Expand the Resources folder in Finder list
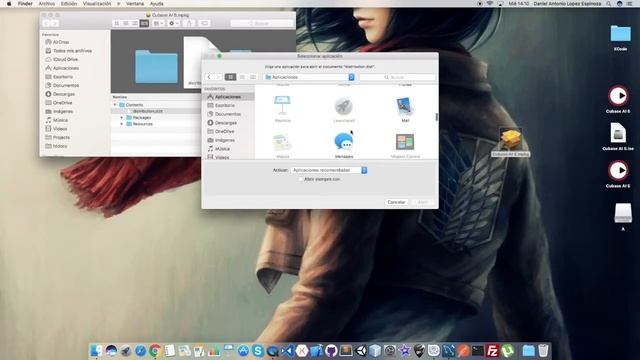 click(x=122, y=124)
